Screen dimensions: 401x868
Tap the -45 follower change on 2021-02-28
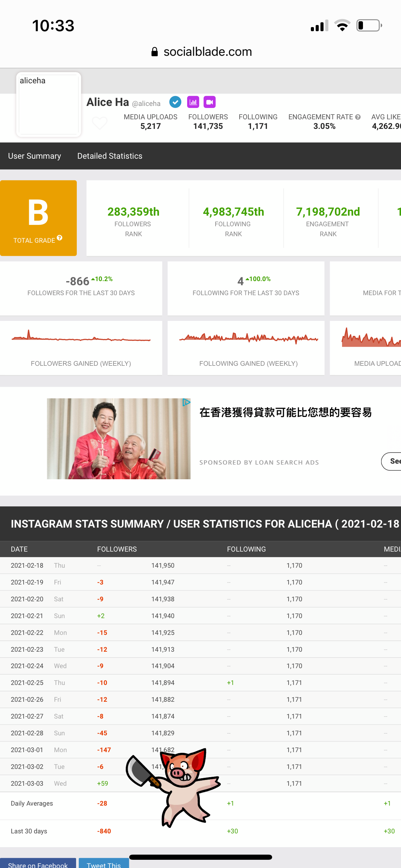(x=102, y=733)
